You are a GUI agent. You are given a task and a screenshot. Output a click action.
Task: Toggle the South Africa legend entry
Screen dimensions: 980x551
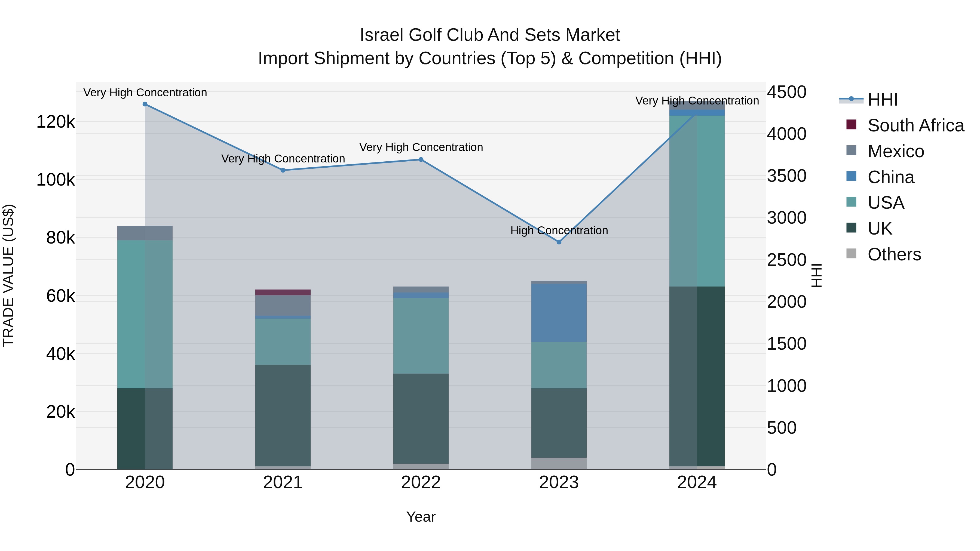(x=902, y=125)
